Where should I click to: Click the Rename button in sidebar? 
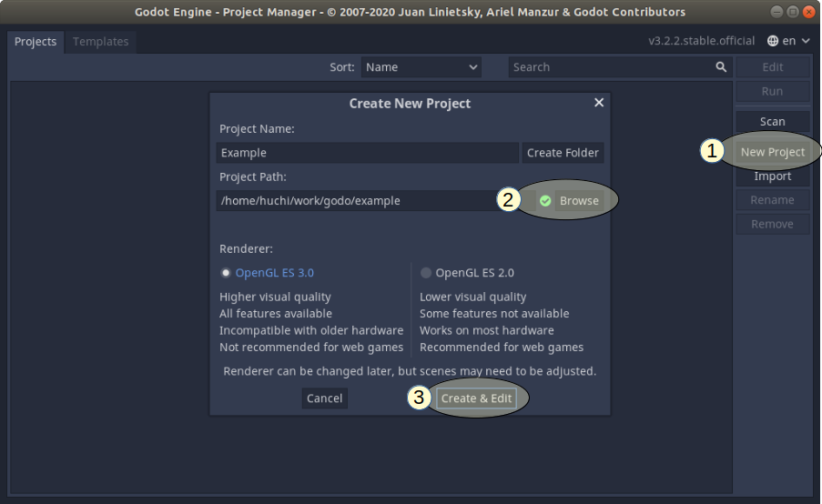tap(772, 200)
